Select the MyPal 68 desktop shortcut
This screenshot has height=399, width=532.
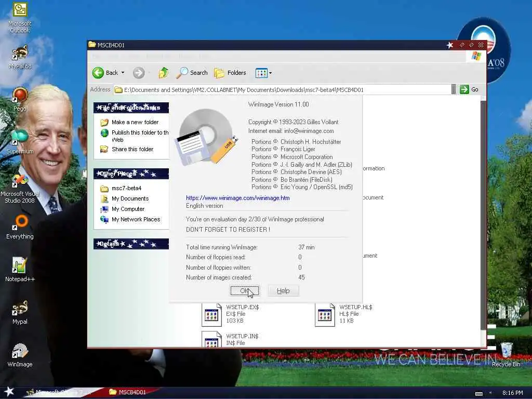pos(20,57)
